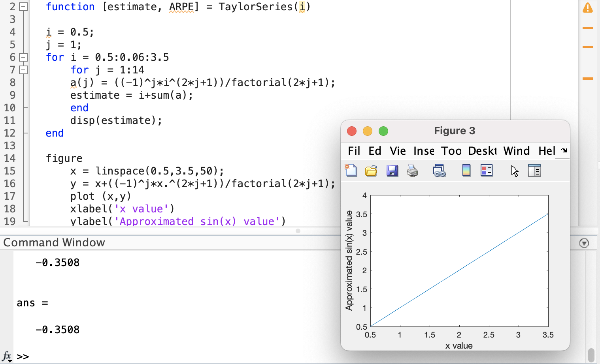The height and width of the screenshot is (364, 600).
Task: Open the Tools menu in Figure 3
Action: [451, 151]
